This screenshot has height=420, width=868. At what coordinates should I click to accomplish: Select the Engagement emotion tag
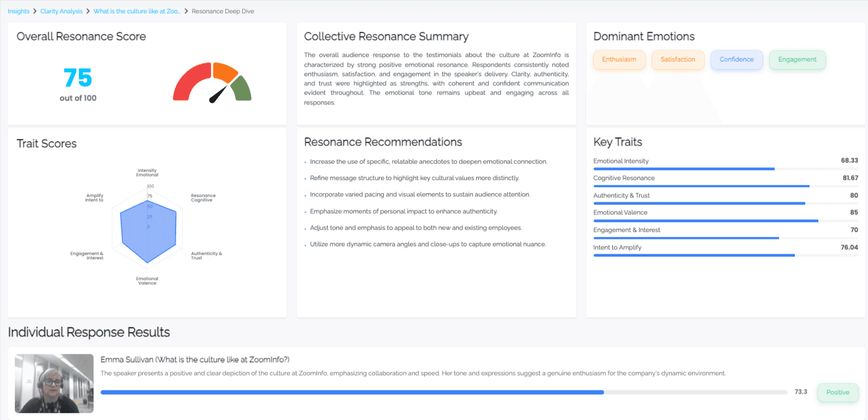tap(797, 60)
